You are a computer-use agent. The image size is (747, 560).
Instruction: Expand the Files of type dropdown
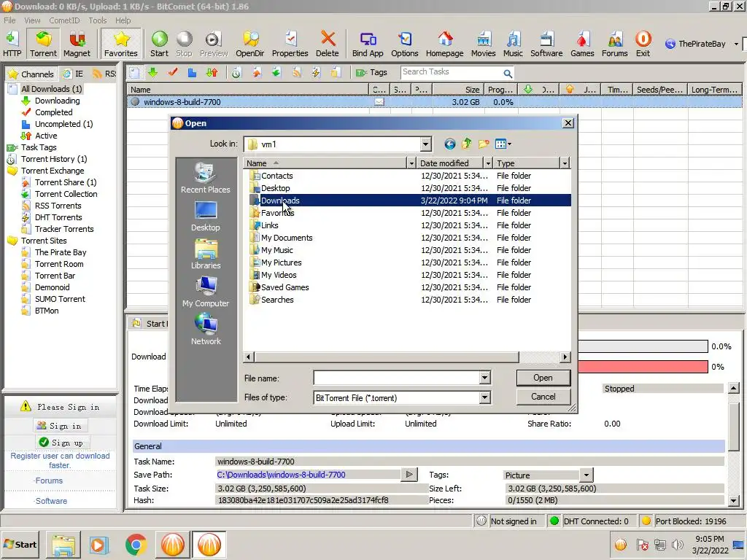(484, 397)
